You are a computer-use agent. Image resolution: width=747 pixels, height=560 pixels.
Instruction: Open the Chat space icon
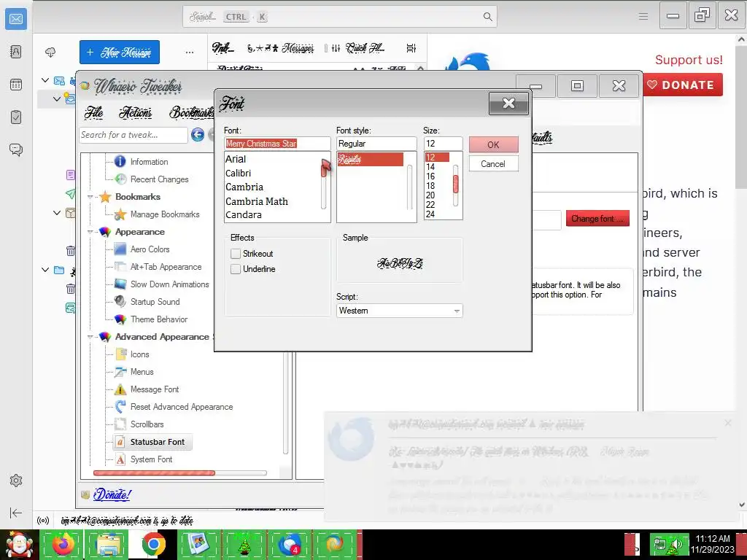16,150
